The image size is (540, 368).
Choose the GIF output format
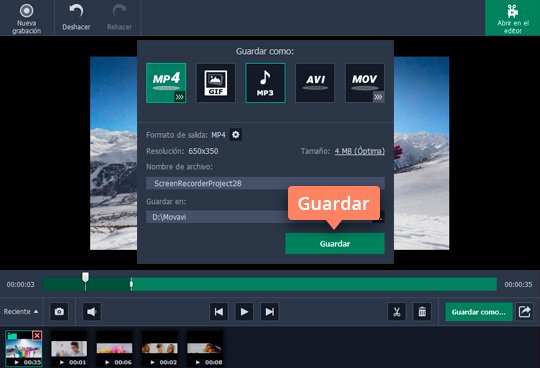click(216, 83)
